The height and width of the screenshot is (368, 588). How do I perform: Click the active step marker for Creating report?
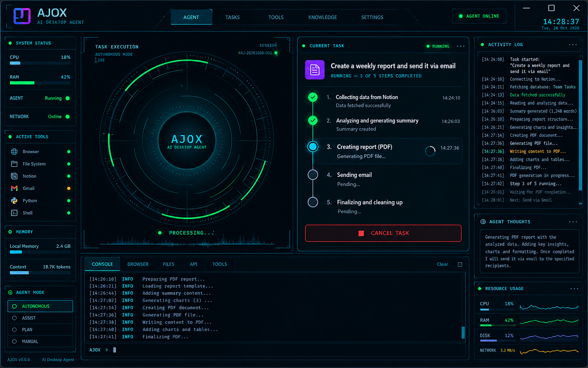coord(313,147)
